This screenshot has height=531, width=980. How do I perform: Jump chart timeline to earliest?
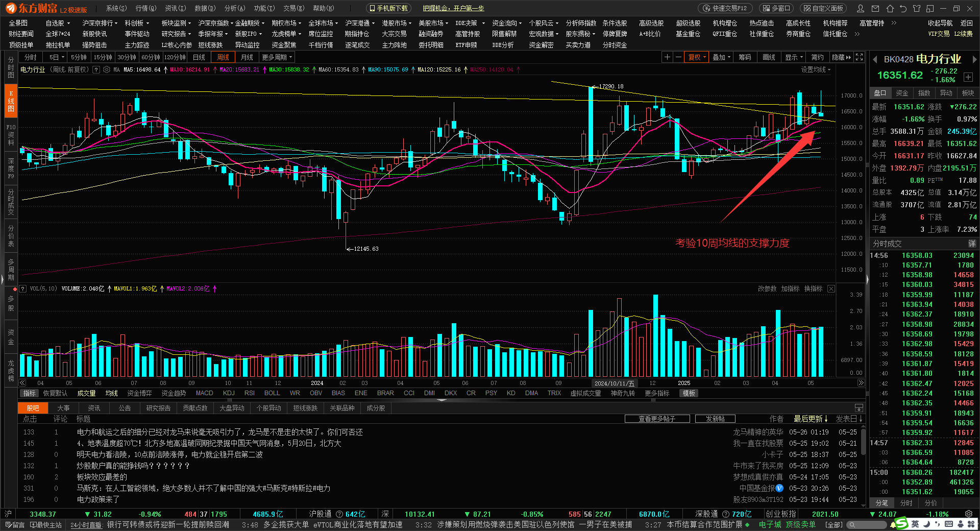22,383
